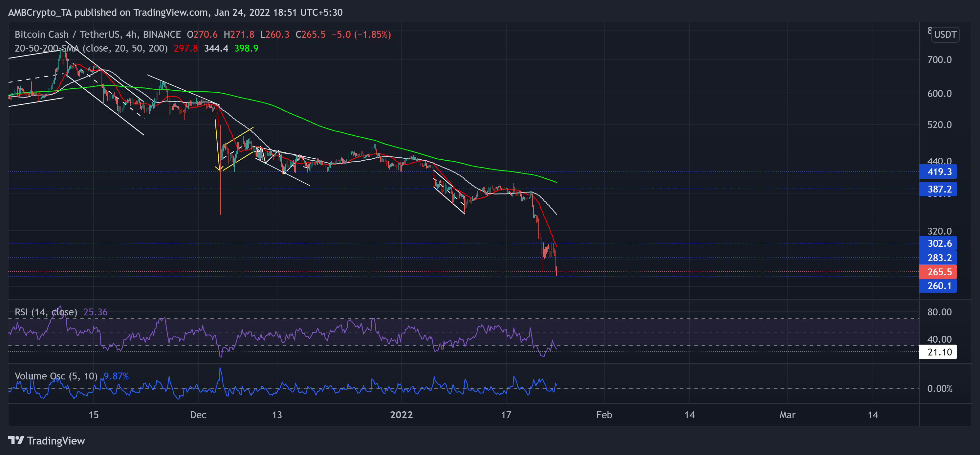Click the 15 date label on time axis
980x455 pixels.
94,415
